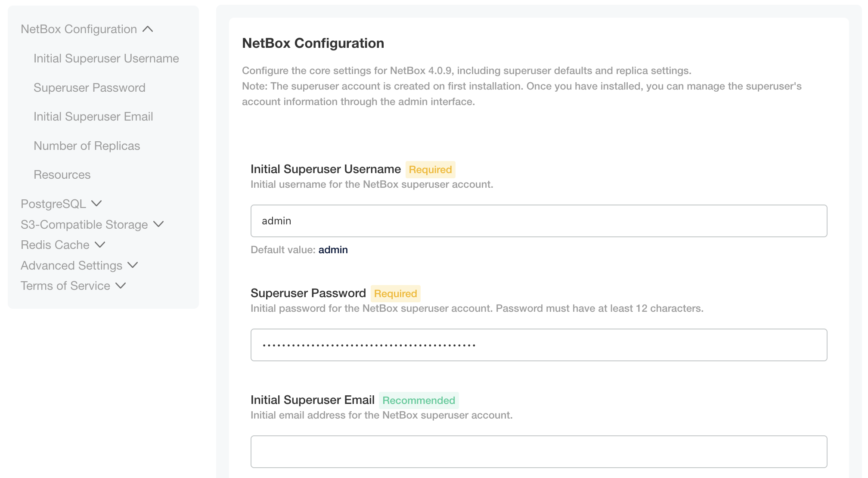Select the Initial Superuser Username field

pyautogui.click(x=539, y=221)
